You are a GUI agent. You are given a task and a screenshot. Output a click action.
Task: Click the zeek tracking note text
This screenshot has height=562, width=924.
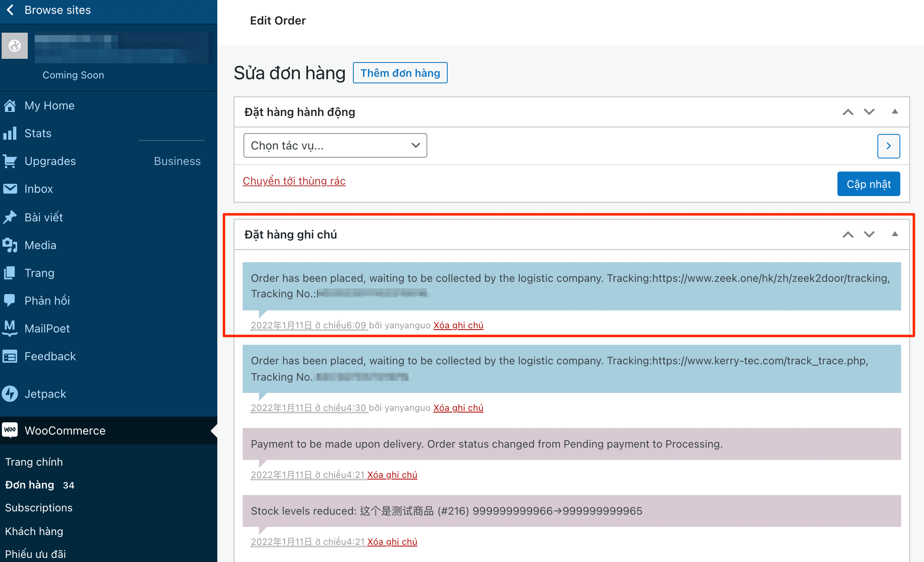click(570, 286)
